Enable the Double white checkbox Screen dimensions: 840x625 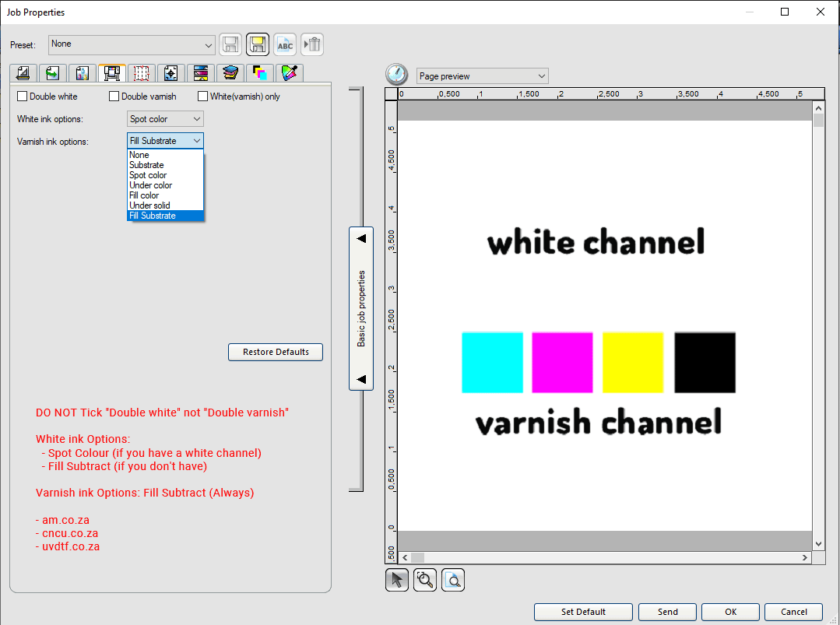[x=23, y=97]
